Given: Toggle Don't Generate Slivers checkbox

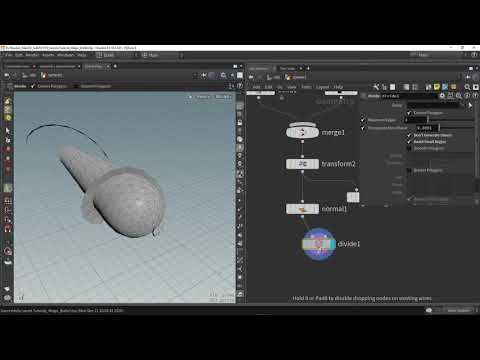Looking at the screenshot, I should 409,135.
